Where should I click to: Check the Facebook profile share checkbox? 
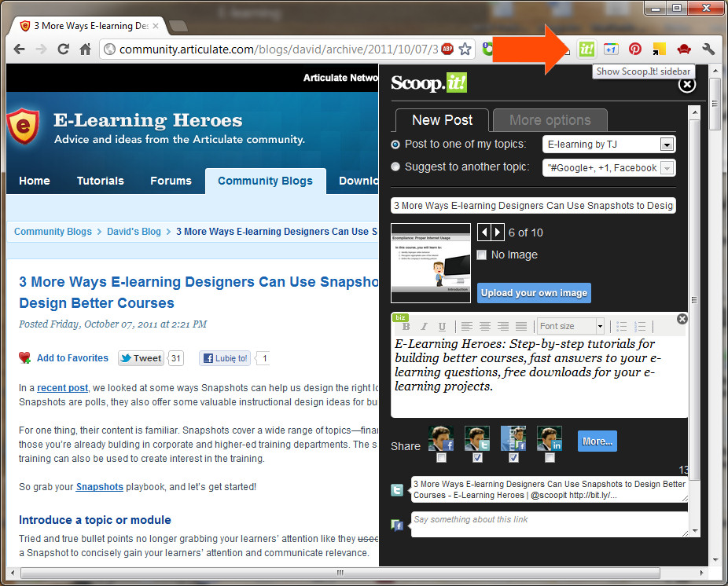click(x=441, y=457)
